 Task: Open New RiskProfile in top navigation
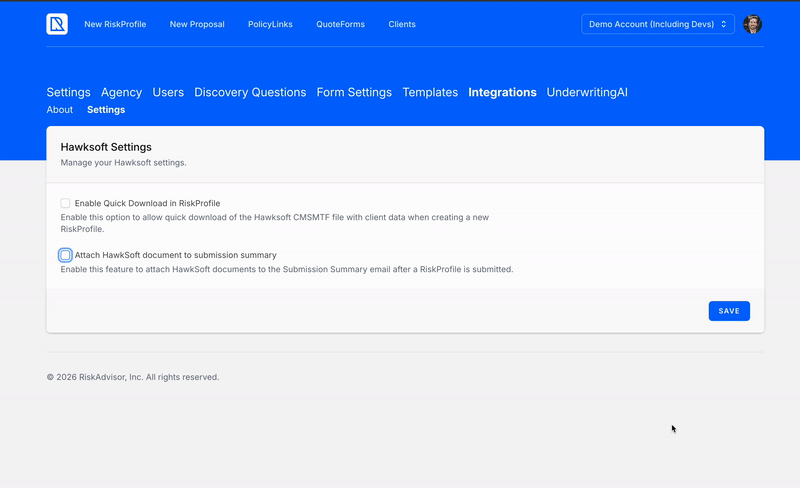pos(115,24)
